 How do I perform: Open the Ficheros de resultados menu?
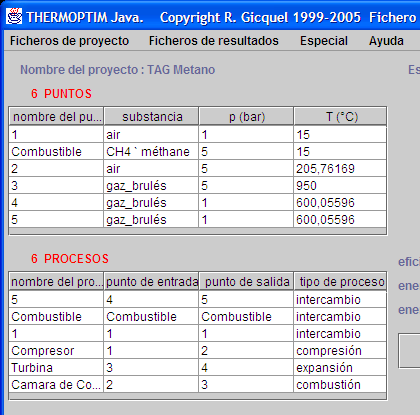(214, 41)
